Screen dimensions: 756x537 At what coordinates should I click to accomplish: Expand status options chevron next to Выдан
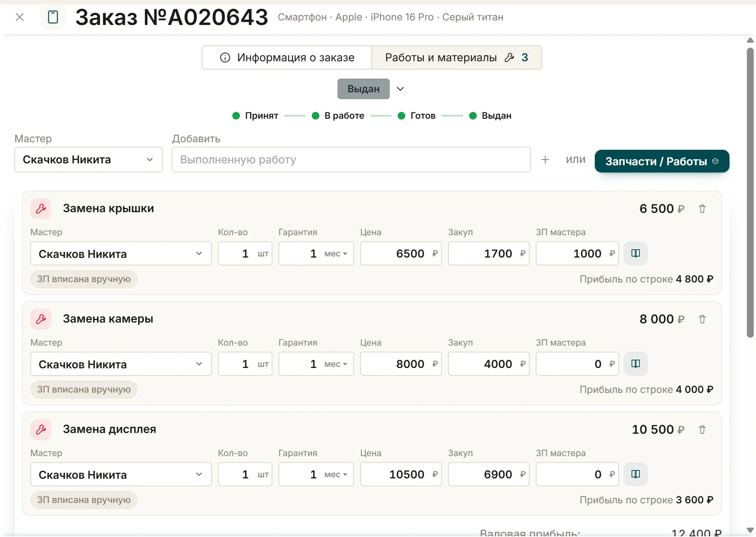[x=400, y=89]
